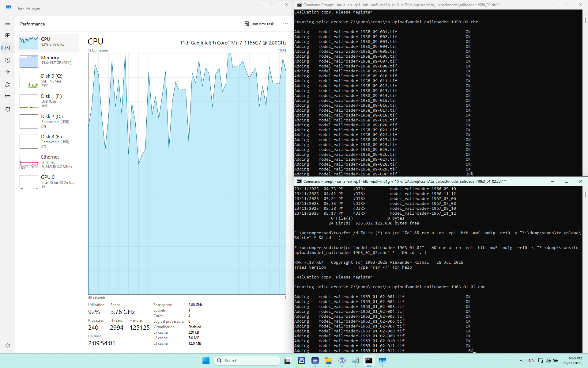
Task: Open File Explorer from taskbar
Action: pyautogui.click(x=329, y=361)
